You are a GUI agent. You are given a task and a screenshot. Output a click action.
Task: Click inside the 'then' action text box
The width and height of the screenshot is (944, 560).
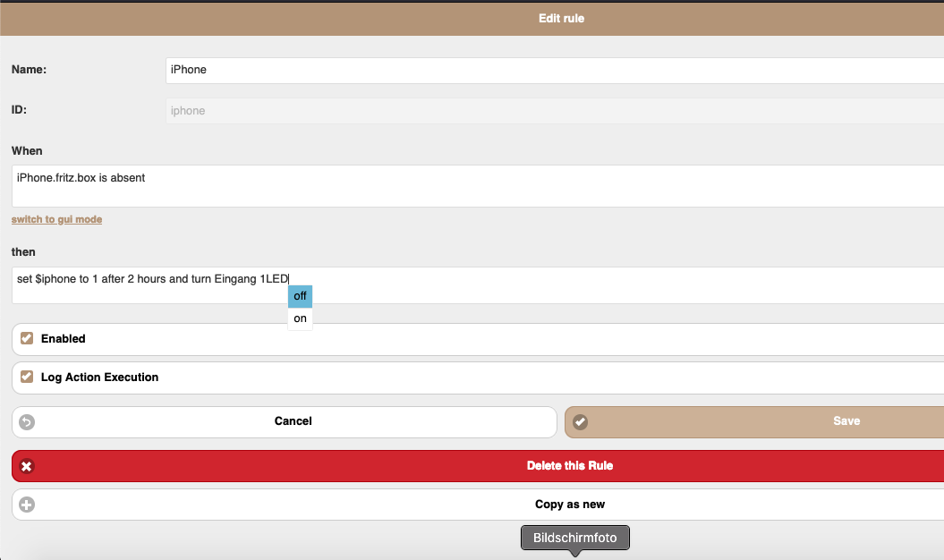point(478,285)
